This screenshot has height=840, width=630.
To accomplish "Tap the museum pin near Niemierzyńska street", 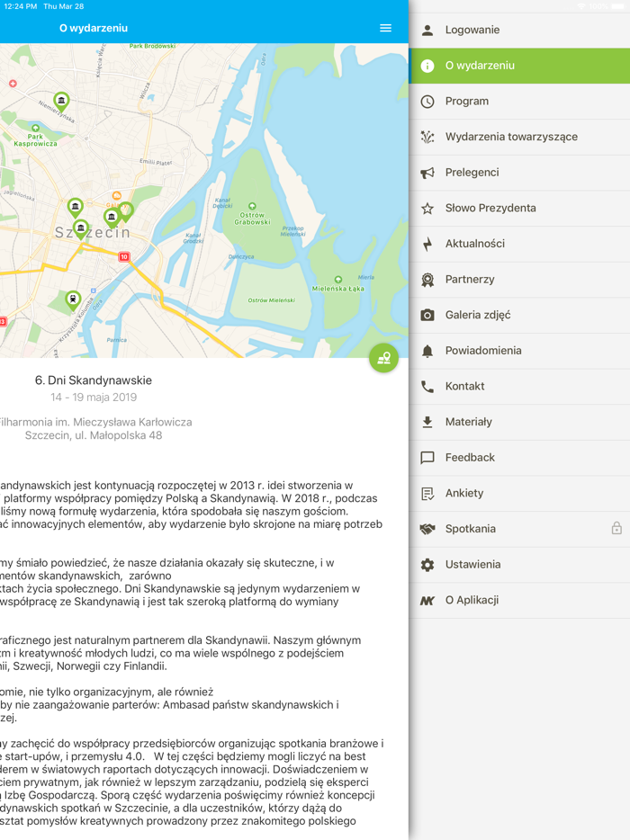I will pyautogui.click(x=62, y=102).
